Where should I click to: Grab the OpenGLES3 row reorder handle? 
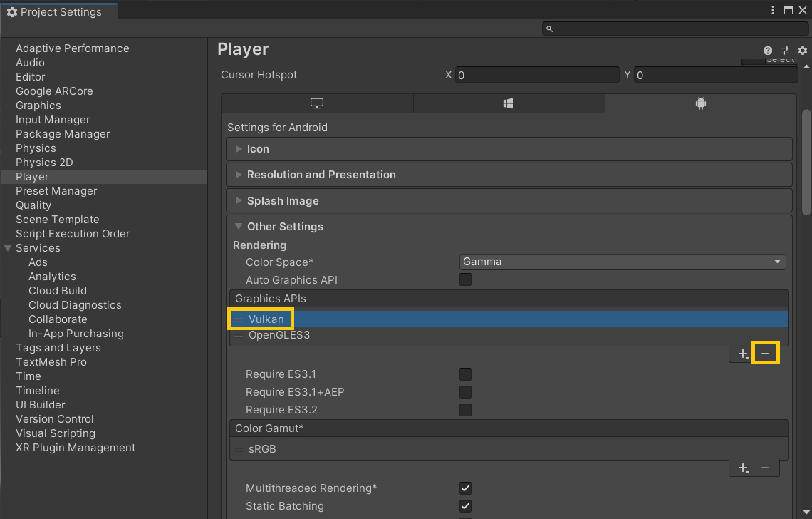(239, 336)
